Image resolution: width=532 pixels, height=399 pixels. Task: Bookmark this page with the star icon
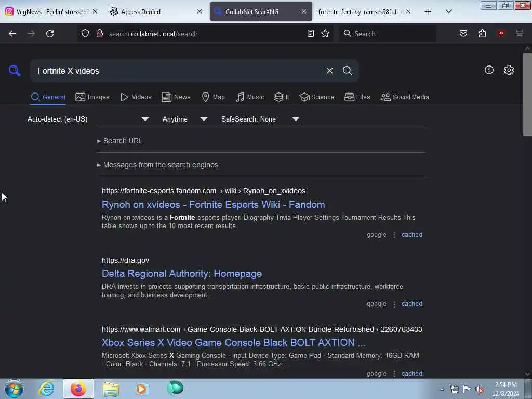pos(325,33)
